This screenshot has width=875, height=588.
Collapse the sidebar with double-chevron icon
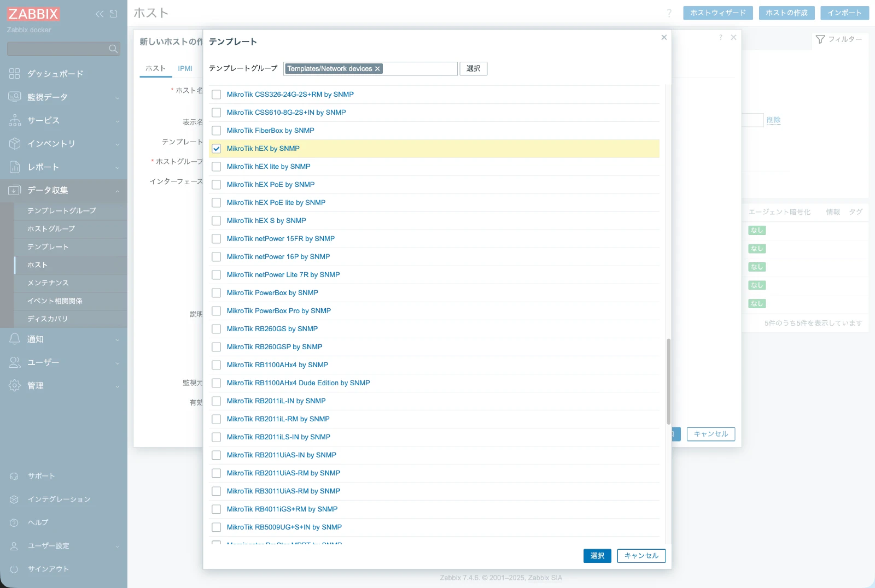tap(99, 14)
